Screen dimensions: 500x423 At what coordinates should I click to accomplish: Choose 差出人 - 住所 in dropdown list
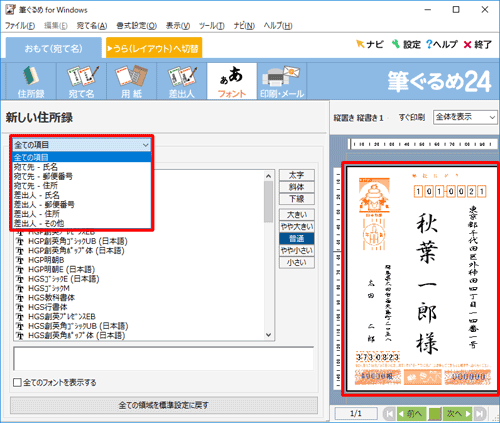point(82,214)
